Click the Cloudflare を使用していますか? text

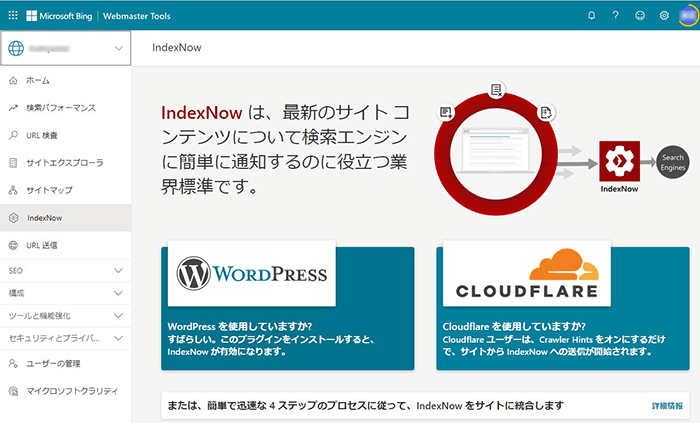[x=514, y=326]
